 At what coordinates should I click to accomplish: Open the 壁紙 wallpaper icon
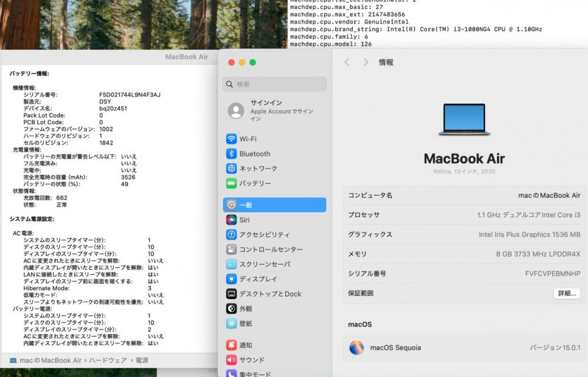coord(231,324)
